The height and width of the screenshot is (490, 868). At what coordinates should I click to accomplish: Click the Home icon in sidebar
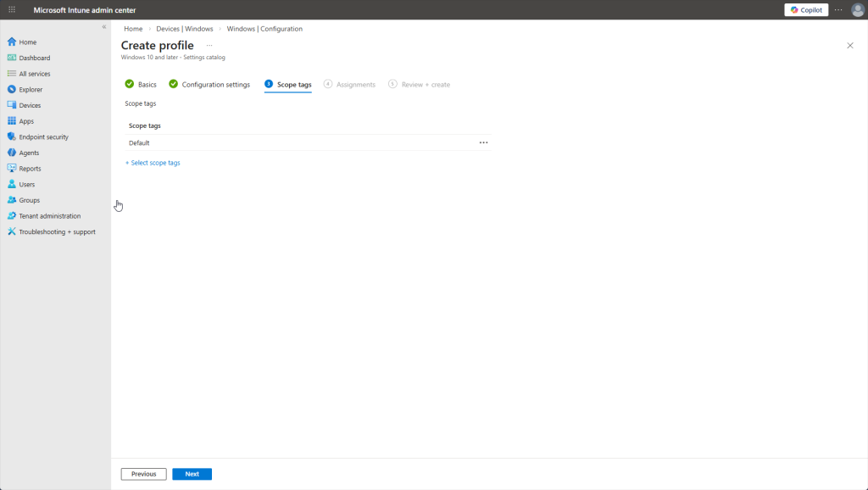pyautogui.click(x=12, y=42)
